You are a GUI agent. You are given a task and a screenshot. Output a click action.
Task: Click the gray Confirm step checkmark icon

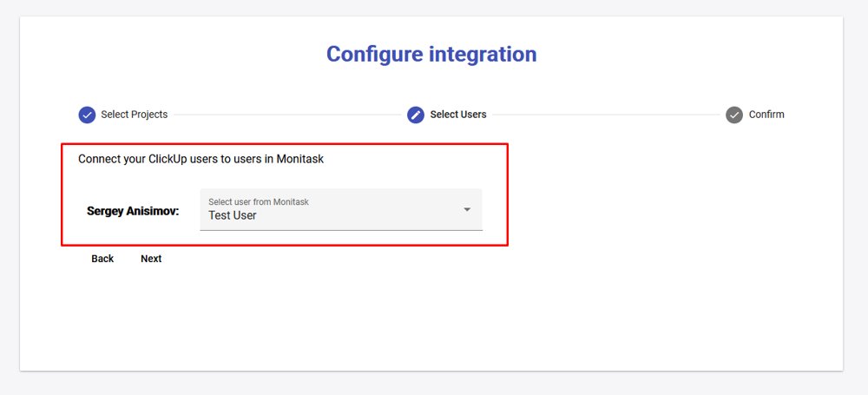coord(734,115)
